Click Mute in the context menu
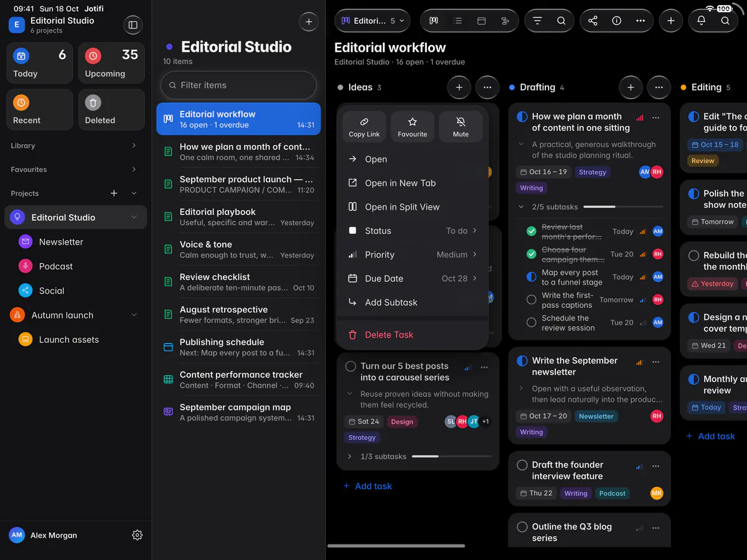Image resolution: width=747 pixels, height=560 pixels. pos(461,127)
